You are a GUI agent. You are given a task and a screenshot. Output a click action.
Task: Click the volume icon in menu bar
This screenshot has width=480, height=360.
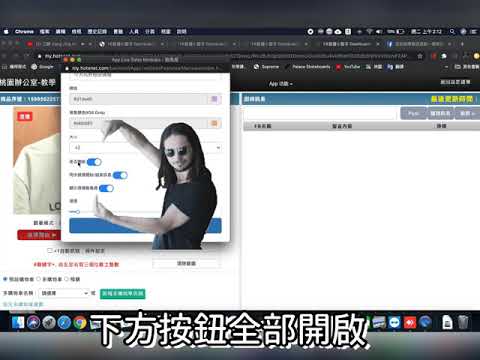point(379,32)
